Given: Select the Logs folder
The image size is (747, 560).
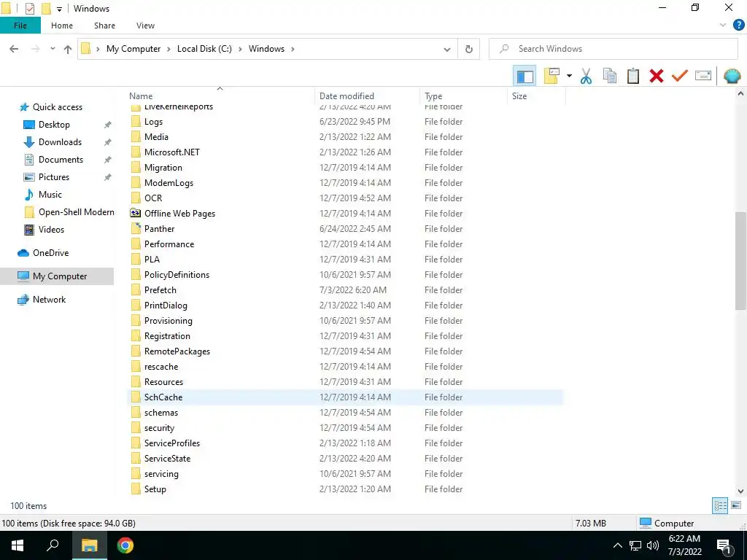Looking at the screenshot, I should 153,122.
